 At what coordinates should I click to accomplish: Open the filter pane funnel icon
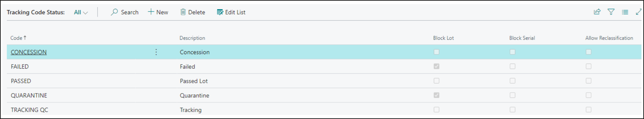pyautogui.click(x=611, y=12)
